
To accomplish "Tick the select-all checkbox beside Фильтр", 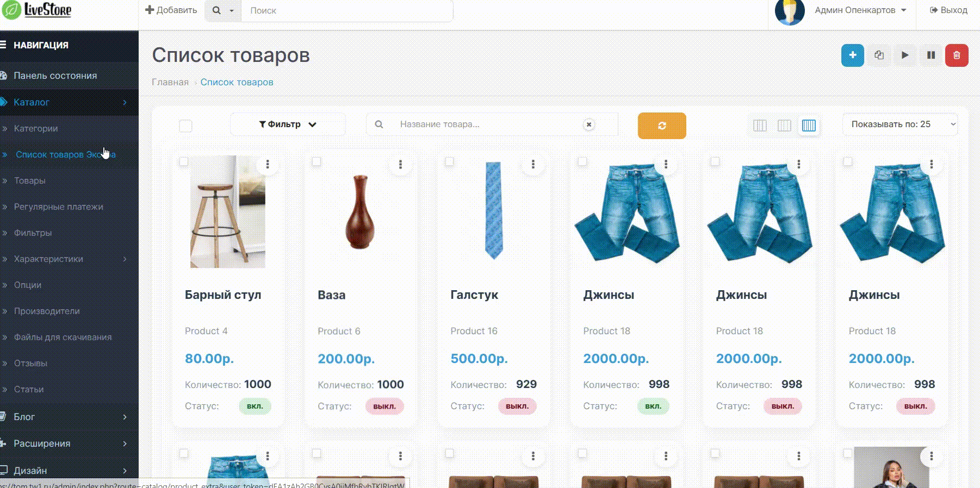I will tap(185, 126).
